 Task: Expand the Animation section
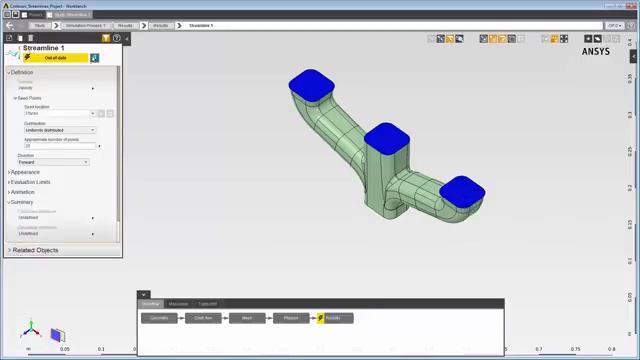(x=9, y=192)
